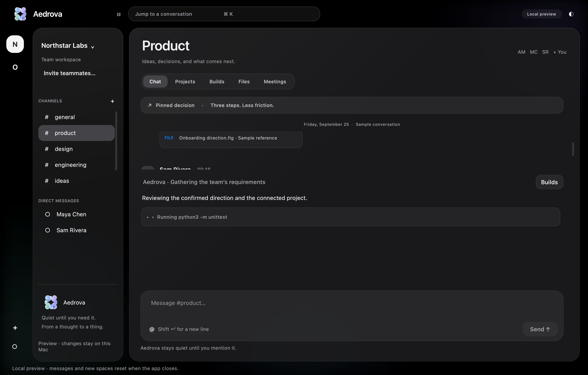
Task: Select the circle workspace under the N tile
Action: tap(15, 67)
